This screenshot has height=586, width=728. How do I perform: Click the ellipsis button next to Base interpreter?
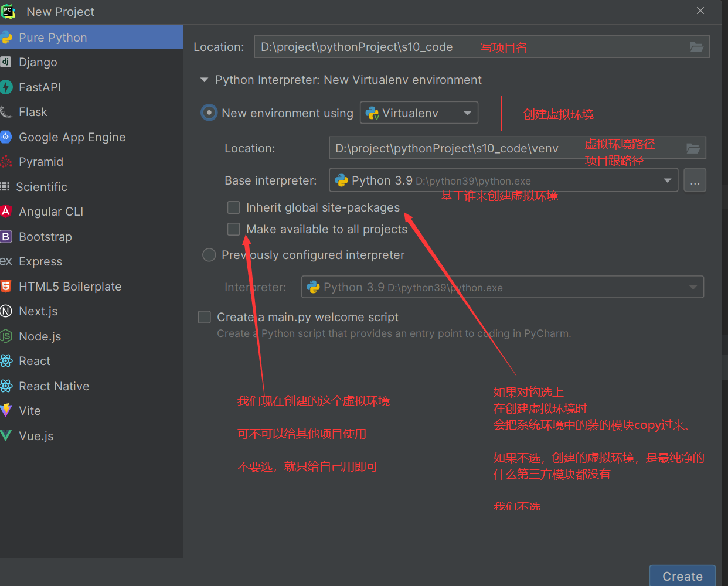pyautogui.click(x=695, y=180)
